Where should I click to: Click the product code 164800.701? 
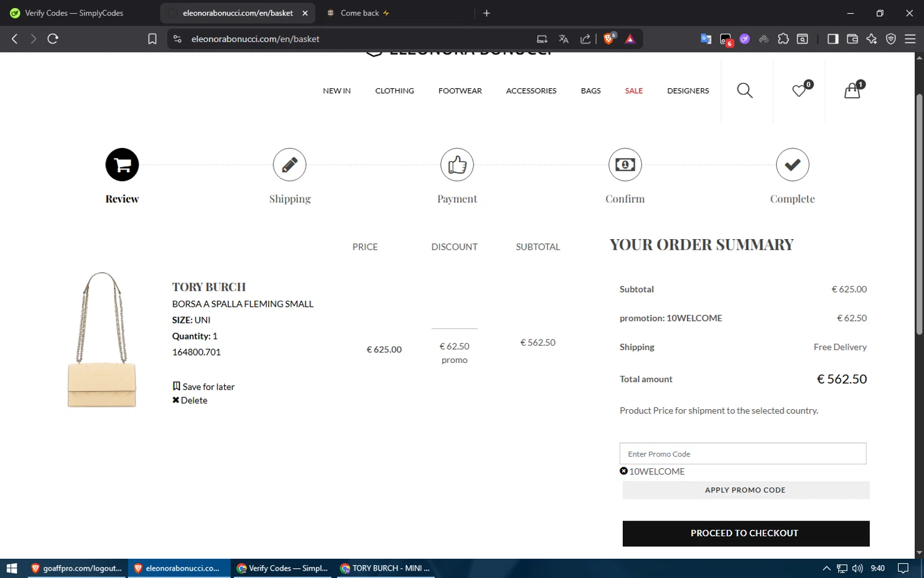pos(197,352)
